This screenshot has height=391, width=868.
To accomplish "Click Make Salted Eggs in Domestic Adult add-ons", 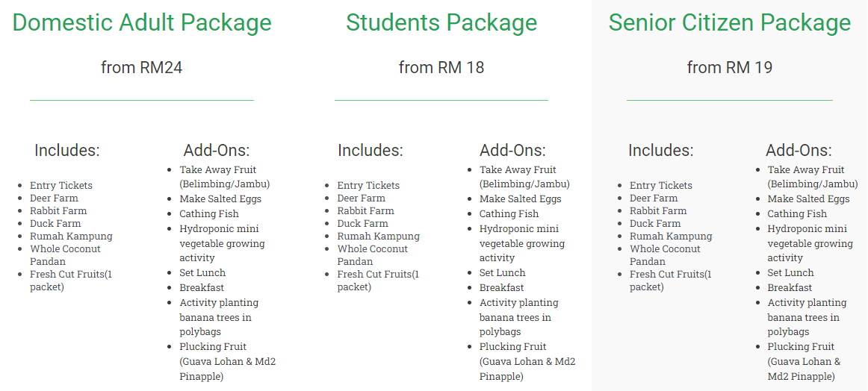I will 220,199.
